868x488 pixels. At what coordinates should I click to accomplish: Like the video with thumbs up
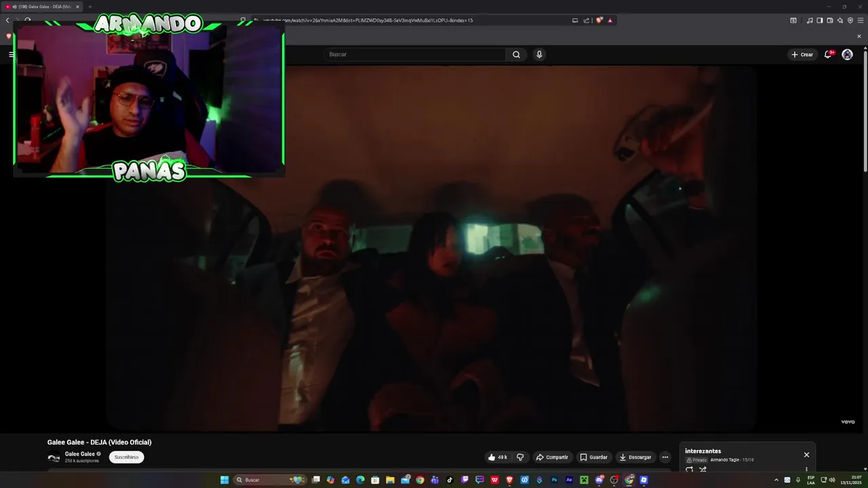coord(498,457)
